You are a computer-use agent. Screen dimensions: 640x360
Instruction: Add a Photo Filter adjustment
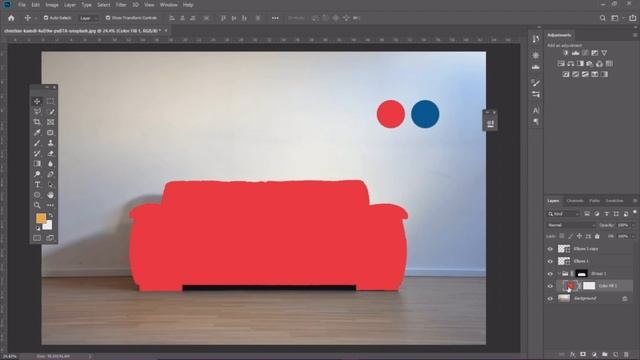click(x=590, y=64)
